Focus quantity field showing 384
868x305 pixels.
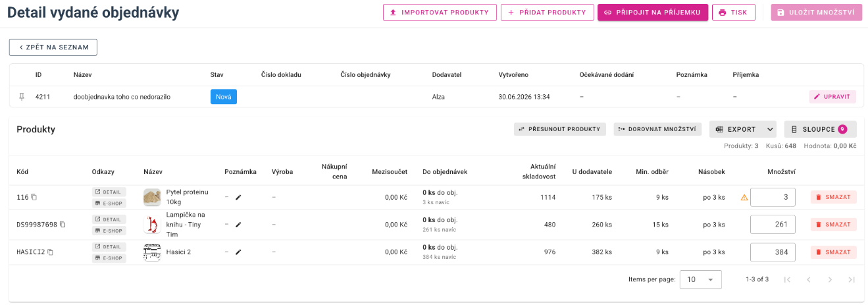click(x=773, y=252)
